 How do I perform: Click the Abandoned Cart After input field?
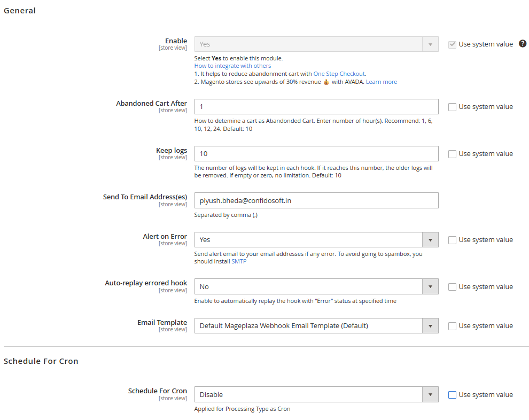pos(316,107)
